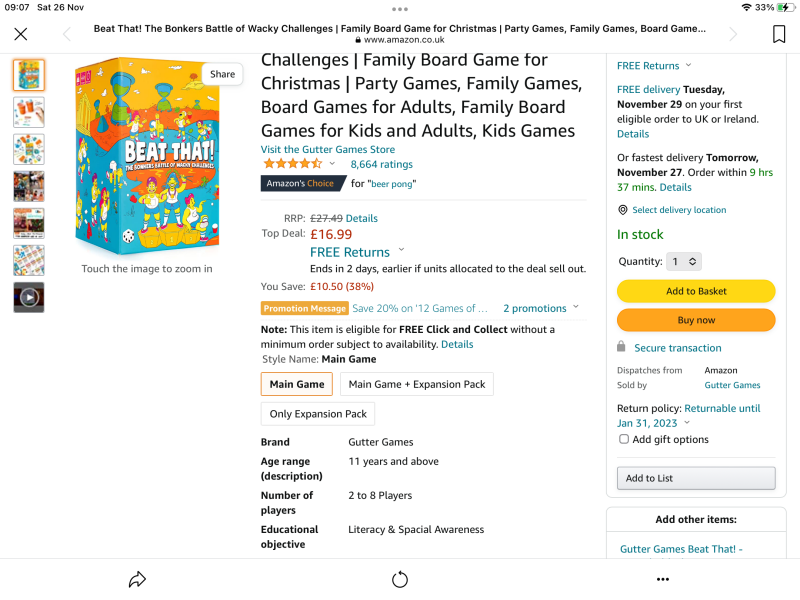
Task: Open the ellipsis more options menu
Action: click(662, 578)
